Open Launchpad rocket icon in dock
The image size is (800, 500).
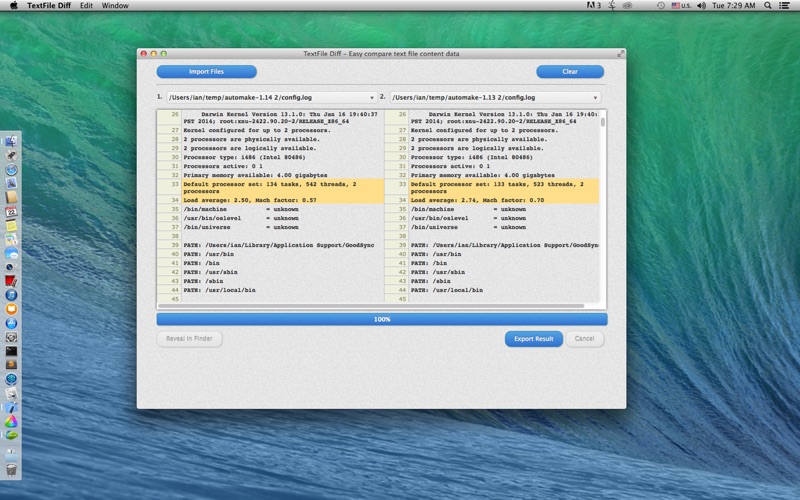[11, 156]
